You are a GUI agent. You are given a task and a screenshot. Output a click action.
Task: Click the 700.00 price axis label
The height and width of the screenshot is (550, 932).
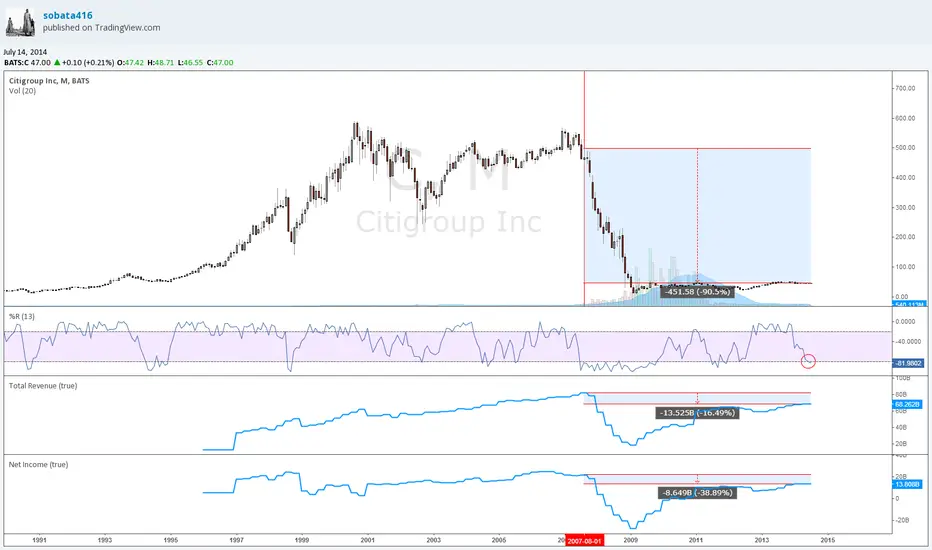point(905,88)
